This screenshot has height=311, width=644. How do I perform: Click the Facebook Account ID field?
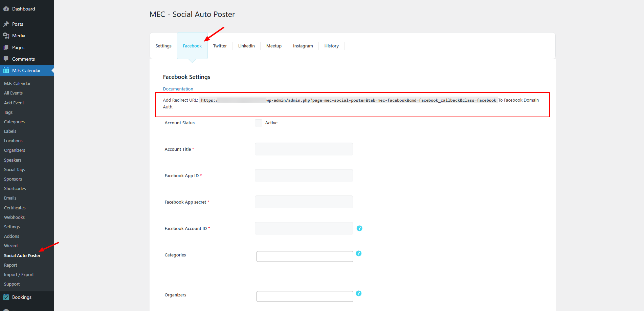(304, 228)
